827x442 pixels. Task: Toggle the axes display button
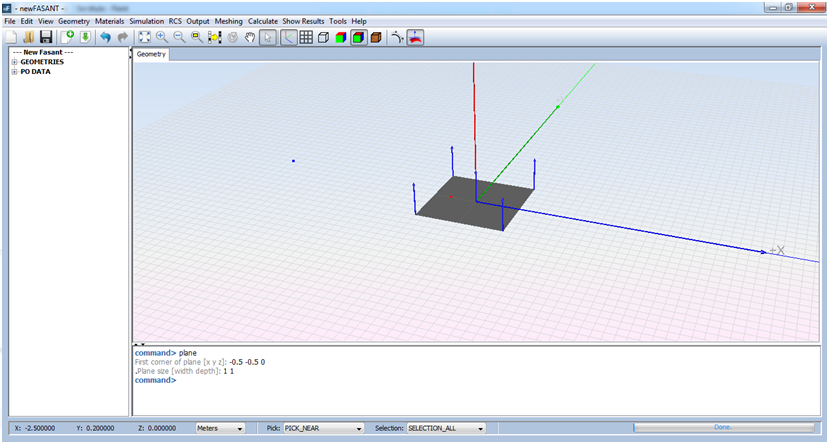[288, 37]
